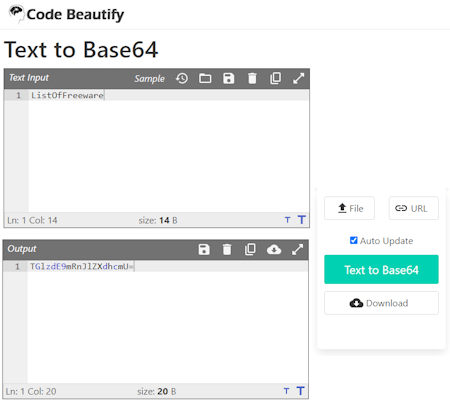
Task: Click 'size: 20 B' status text
Action: tap(157, 391)
